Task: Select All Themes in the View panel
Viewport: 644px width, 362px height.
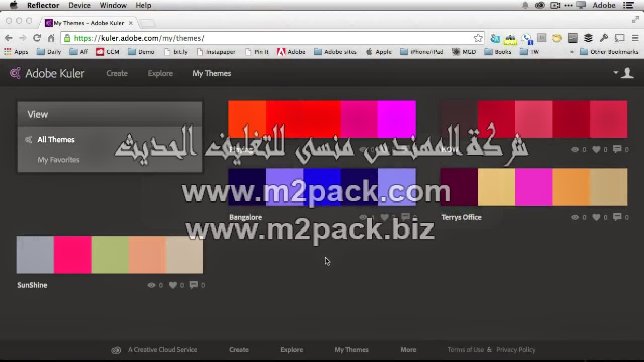Action: tap(56, 140)
